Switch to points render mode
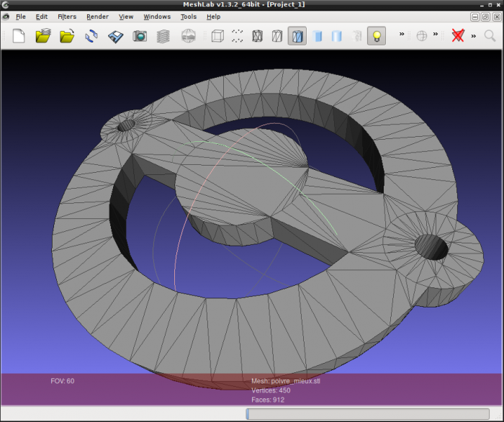This screenshot has width=504, height=422. pyautogui.click(x=237, y=35)
